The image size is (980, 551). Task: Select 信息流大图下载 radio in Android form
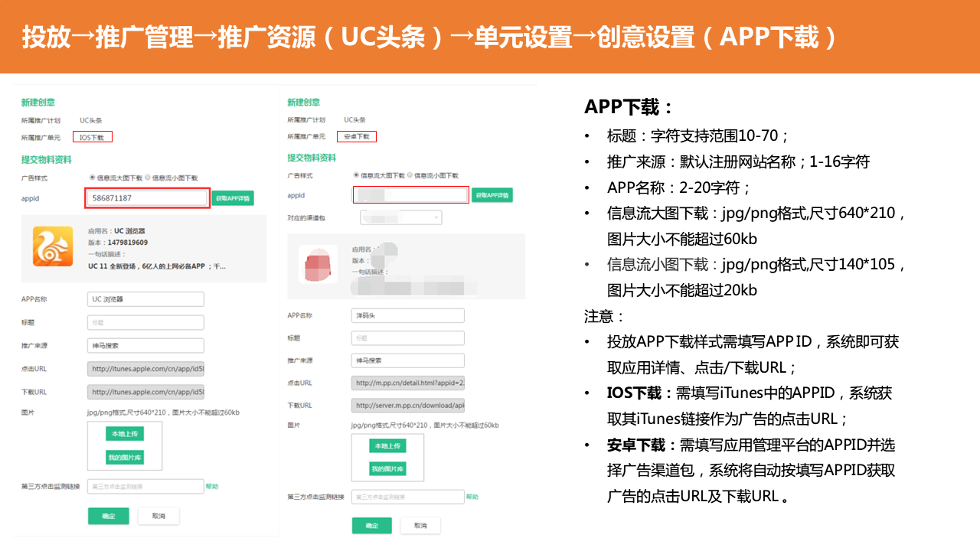click(x=356, y=175)
